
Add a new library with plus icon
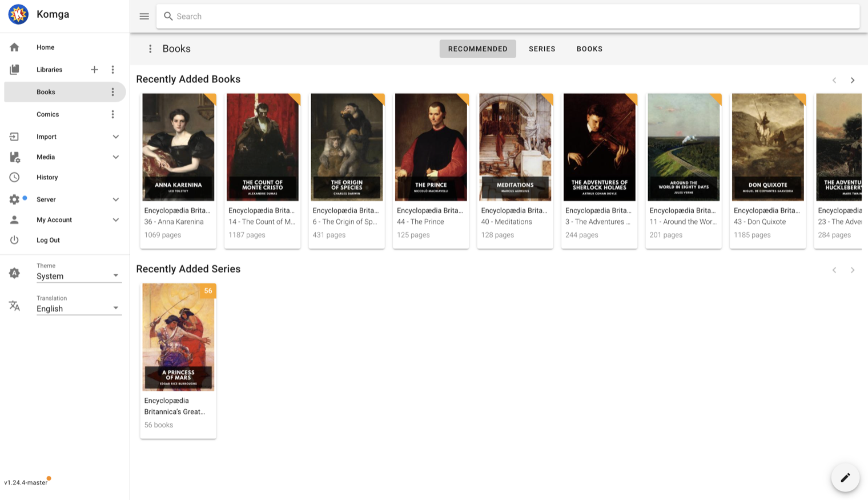(94, 70)
